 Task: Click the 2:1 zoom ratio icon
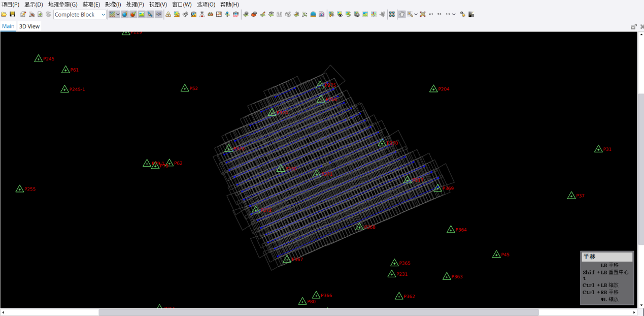coord(439,14)
